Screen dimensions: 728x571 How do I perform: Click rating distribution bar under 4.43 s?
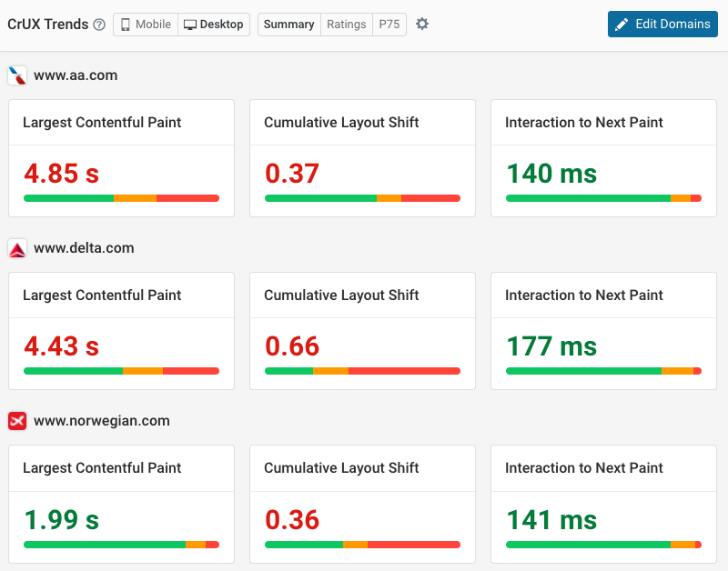pos(121,371)
